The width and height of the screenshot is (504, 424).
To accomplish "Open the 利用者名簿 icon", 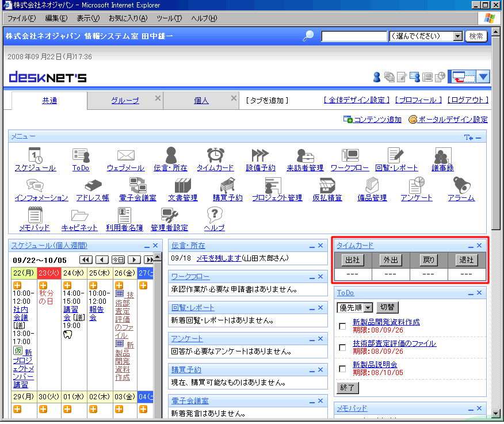I will click(x=124, y=215).
